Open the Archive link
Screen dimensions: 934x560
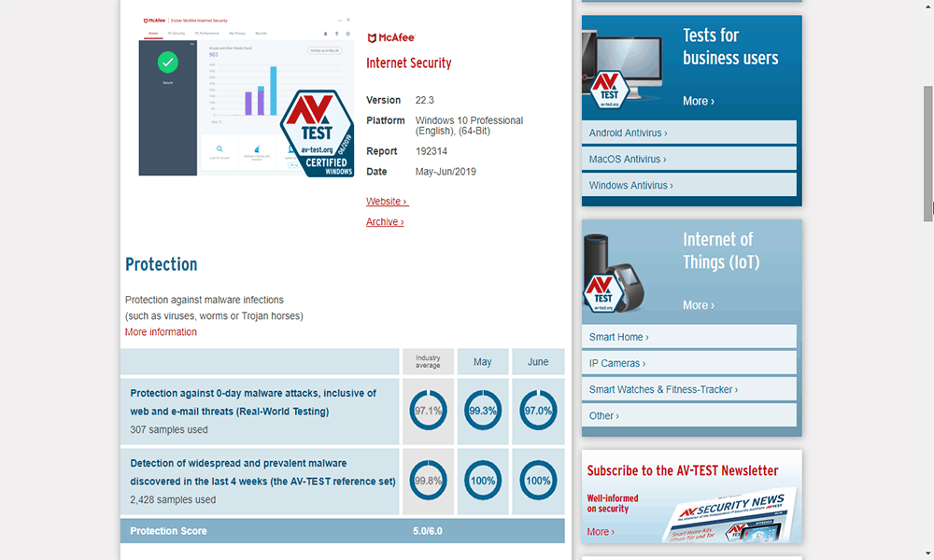pos(385,221)
